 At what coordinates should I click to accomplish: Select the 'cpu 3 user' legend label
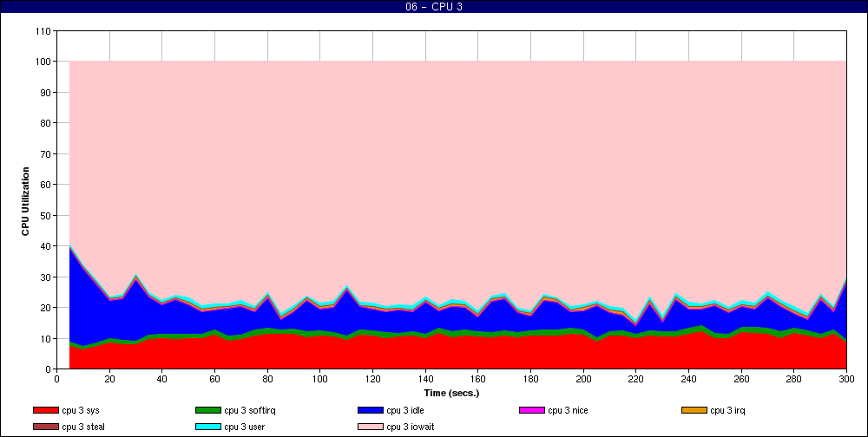pyautogui.click(x=244, y=427)
